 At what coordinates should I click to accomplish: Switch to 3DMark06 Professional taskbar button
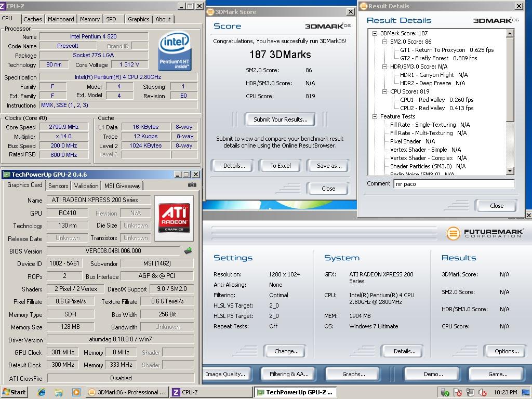tap(126, 392)
